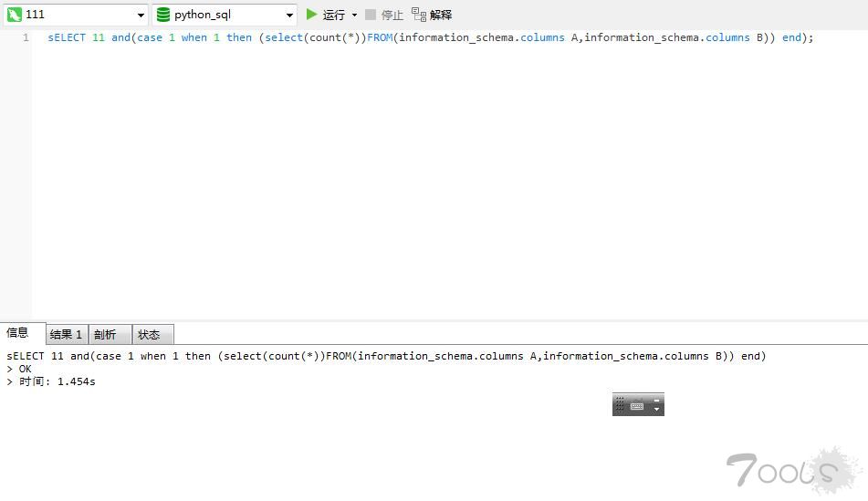Click the green Run play icon
The width and height of the screenshot is (868, 501).
point(311,15)
